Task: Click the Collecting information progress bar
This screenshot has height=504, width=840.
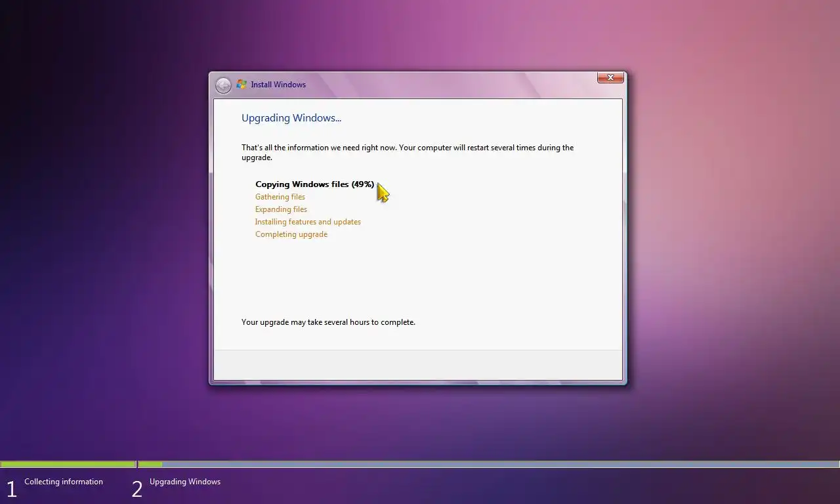Action: pos(68,465)
